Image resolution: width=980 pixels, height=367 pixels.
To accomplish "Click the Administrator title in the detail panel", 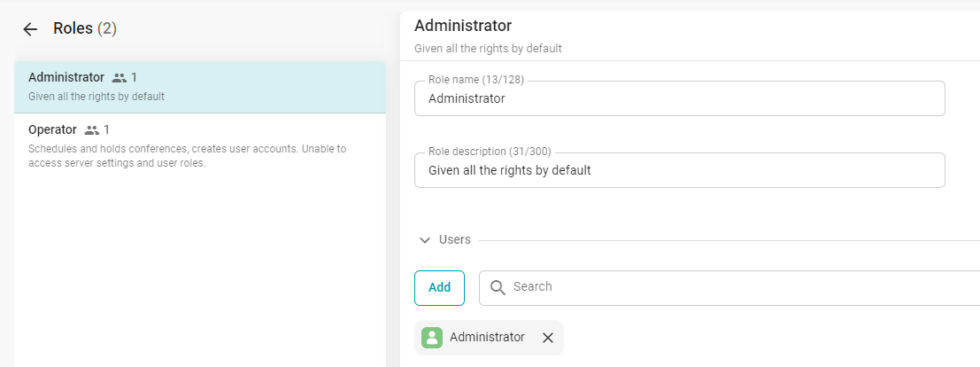I will click(x=463, y=26).
